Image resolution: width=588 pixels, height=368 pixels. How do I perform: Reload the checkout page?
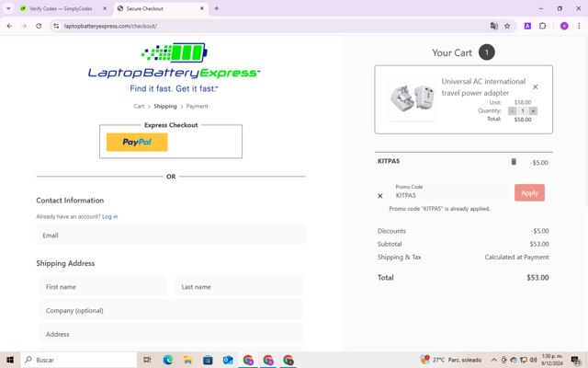[39, 26]
